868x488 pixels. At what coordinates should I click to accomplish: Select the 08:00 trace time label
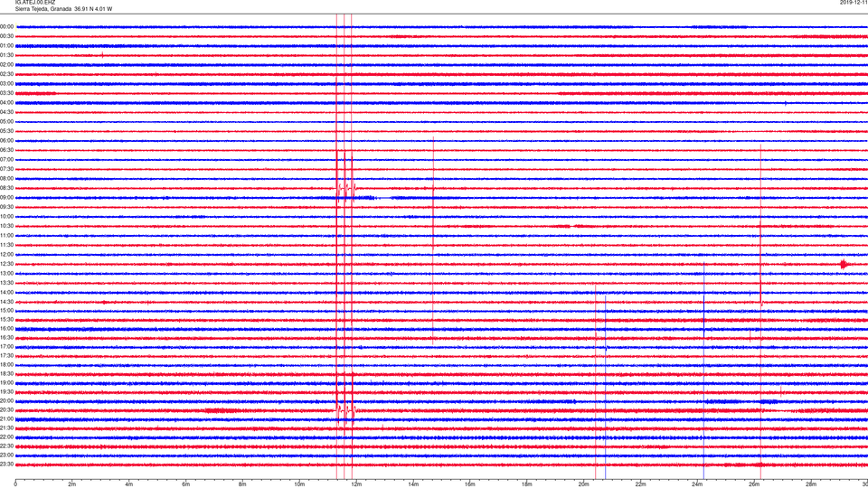(x=6, y=179)
